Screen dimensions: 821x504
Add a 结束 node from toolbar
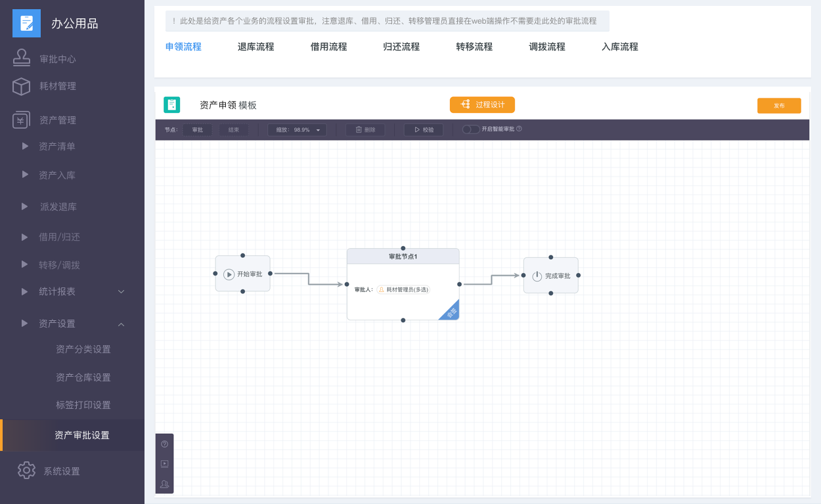click(x=234, y=130)
